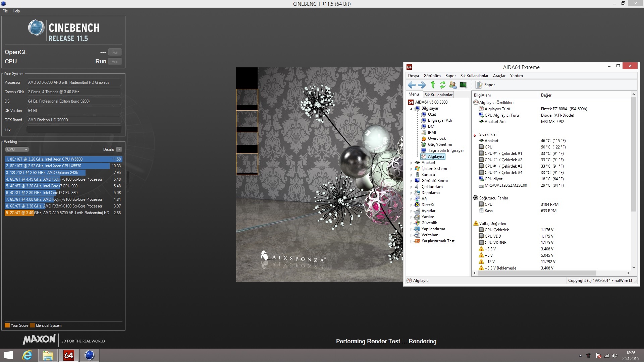Select MRSAJAL120GZM25C00 drive temperature row
This screenshot has width=644, height=362.
click(x=521, y=185)
